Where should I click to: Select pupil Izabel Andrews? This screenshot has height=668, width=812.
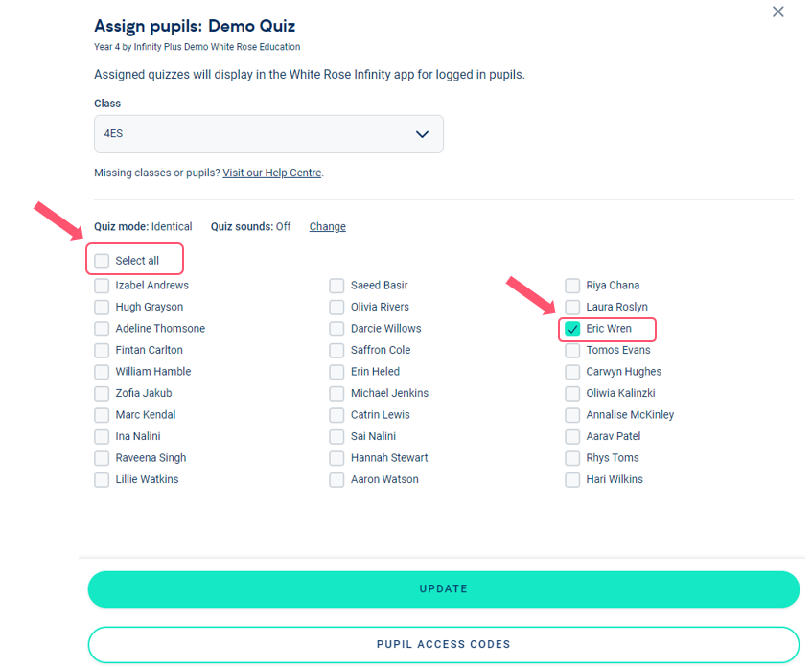pos(102,286)
